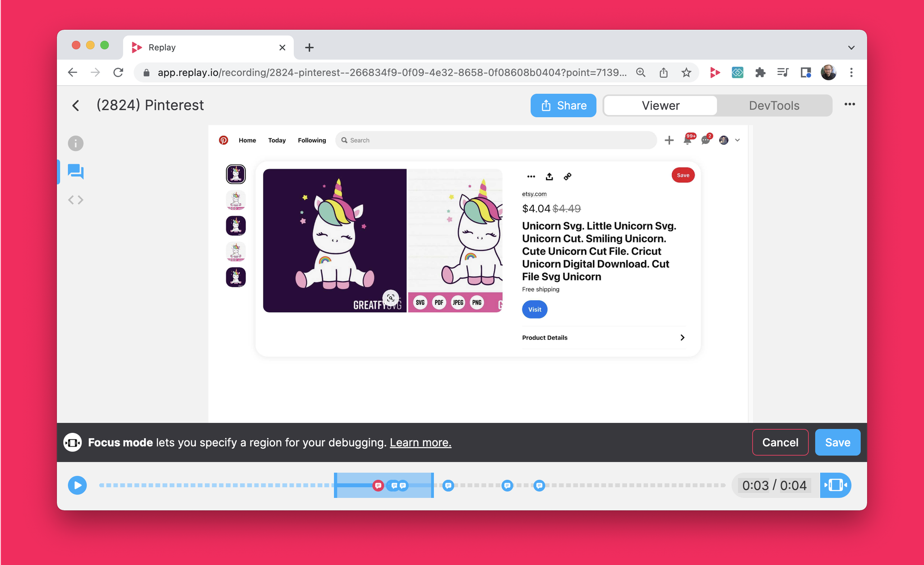
Task: Toggle the browser side panel icon
Action: (806, 72)
